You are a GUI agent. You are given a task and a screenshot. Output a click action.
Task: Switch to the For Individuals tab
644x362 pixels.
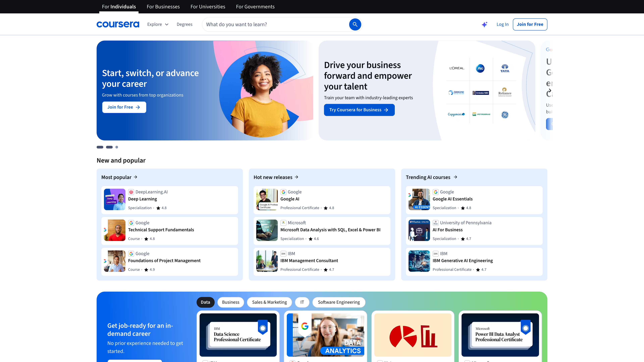pyautogui.click(x=119, y=7)
